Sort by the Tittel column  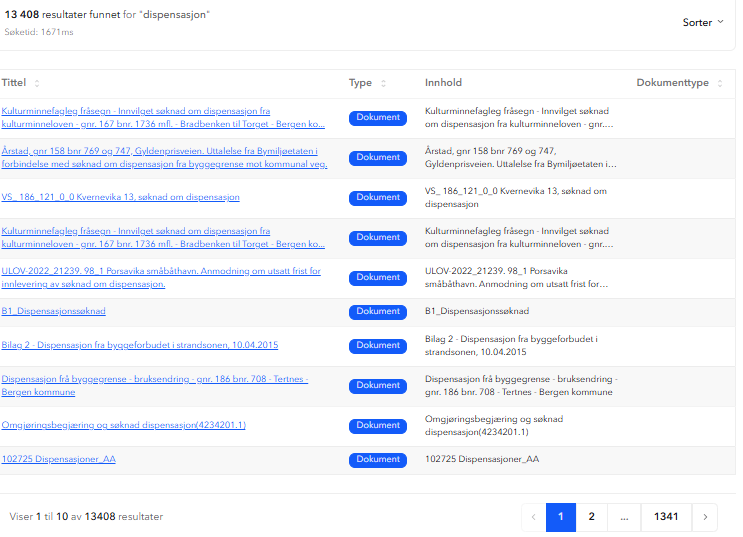(37, 83)
